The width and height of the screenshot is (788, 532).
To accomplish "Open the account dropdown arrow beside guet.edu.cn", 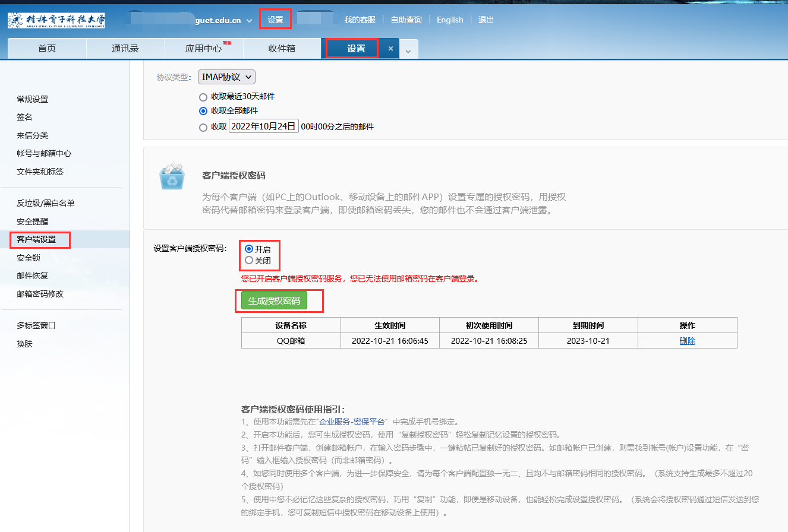I will coord(249,21).
